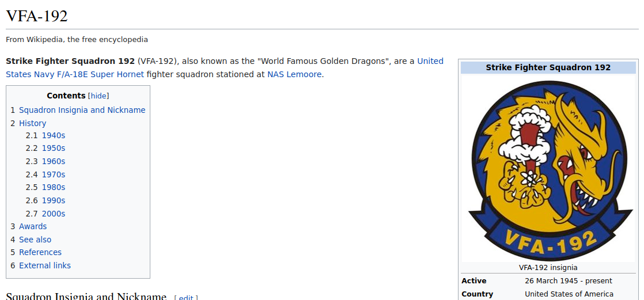
Task: Jump to Squadron Insignia and Nickname section
Action: [82, 110]
